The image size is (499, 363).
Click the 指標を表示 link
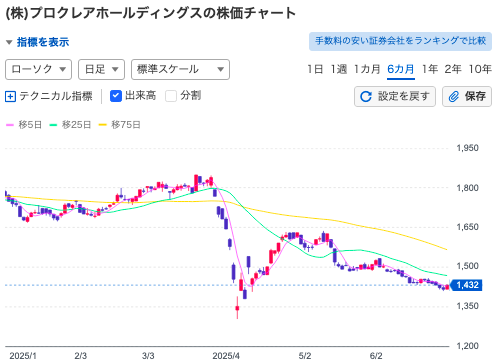[43, 42]
